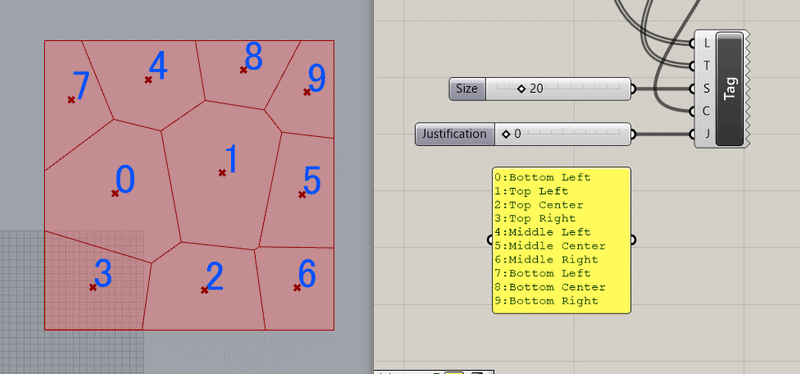
Task: Click the red point marker beside tag 5
Action: (x=302, y=194)
